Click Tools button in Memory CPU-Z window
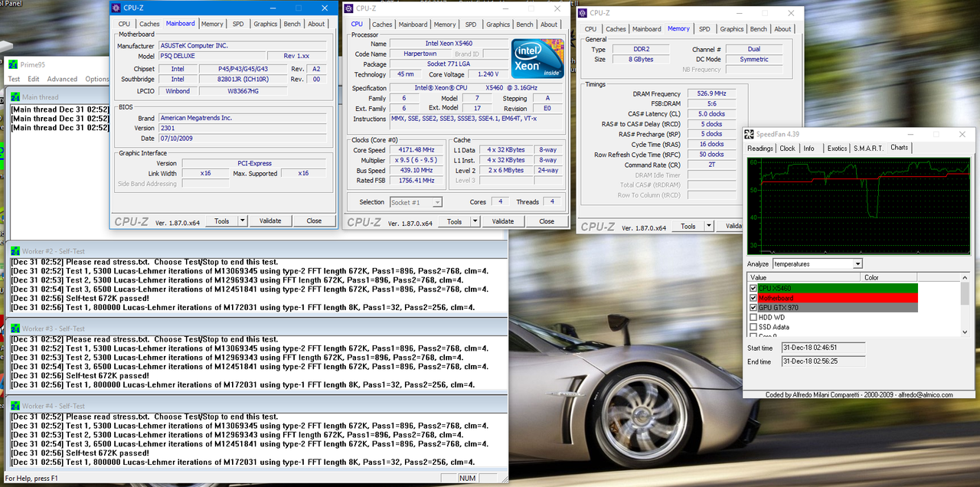The height and width of the screenshot is (487, 980). coord(688,226)
